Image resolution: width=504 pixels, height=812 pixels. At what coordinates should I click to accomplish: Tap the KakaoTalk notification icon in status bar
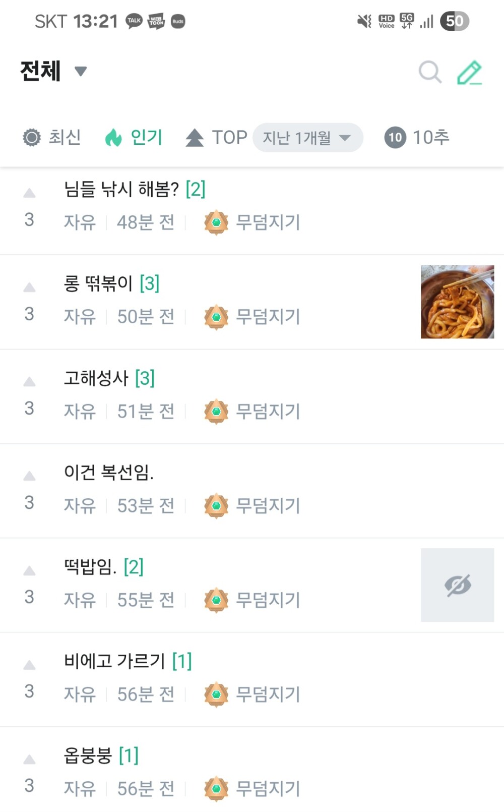pyautogui.click(x=134, y=21)
